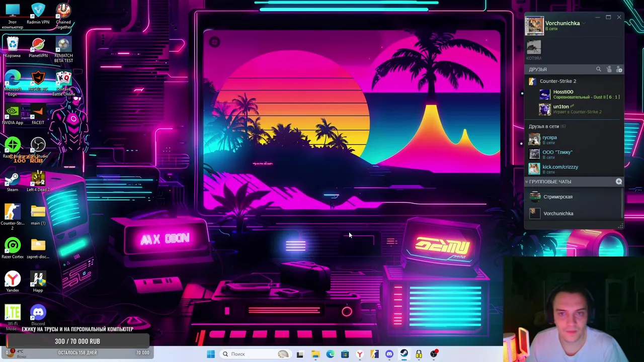
Task: Click the Vorchunichka profile avatar
Action: click(534, 26)
